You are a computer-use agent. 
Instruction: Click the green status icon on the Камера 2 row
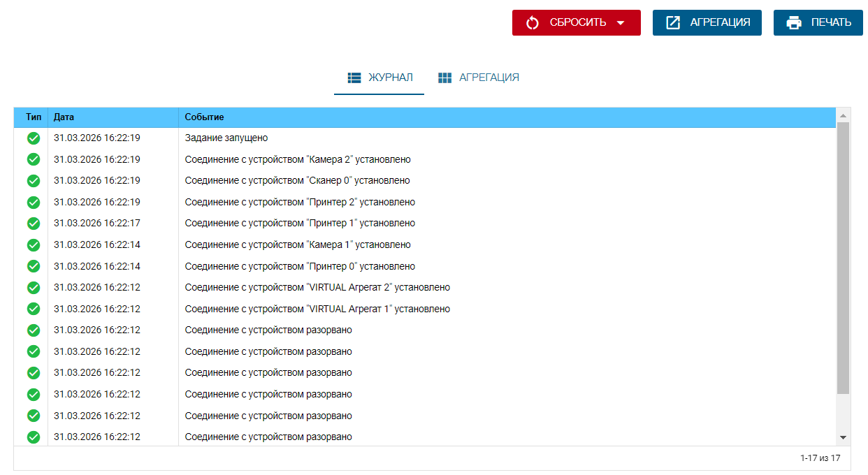pos(33,159)
